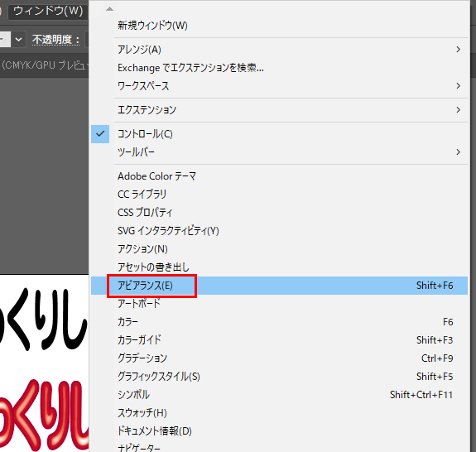This screenshot has height=452, width=476.
Task: Open ドキュメント情報(D) panel
Action: pyautogui.click(x=279, y=431)
